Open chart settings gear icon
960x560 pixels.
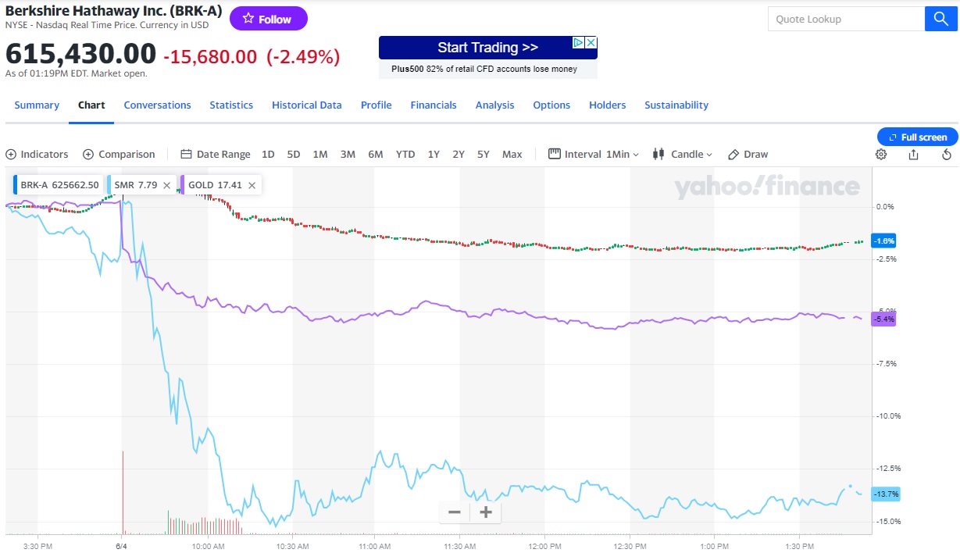click(881, 154)
